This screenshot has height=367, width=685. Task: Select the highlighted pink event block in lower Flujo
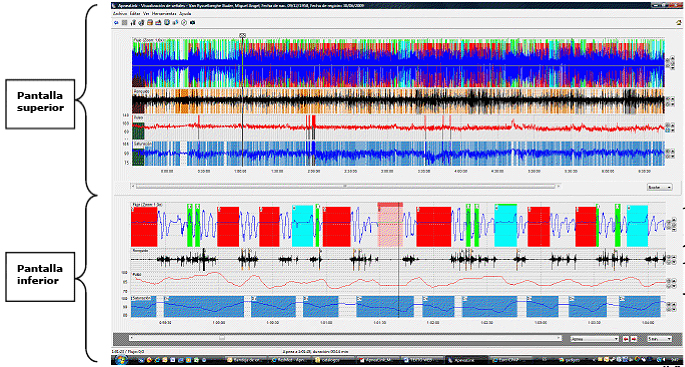pos(390,225)
